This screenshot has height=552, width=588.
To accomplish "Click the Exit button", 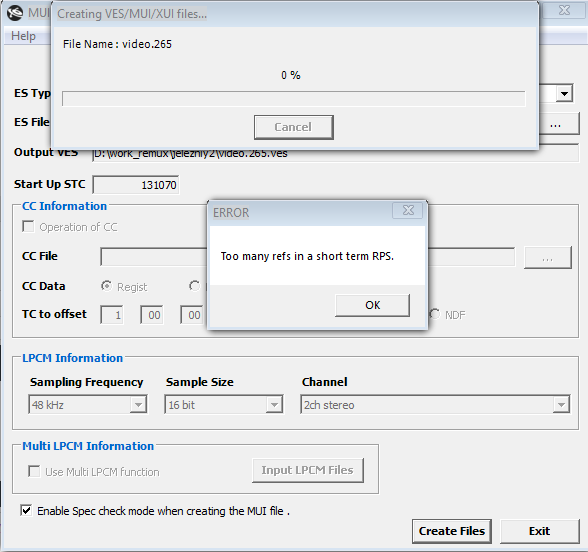I will tap(540, 531).
